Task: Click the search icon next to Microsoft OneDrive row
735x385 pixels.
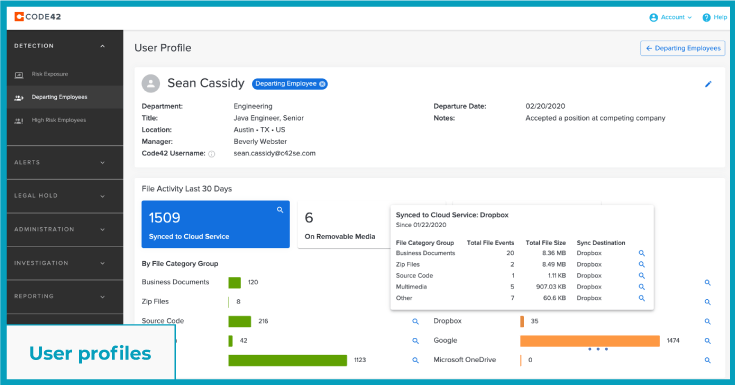Action: click(x=707, y=360)
